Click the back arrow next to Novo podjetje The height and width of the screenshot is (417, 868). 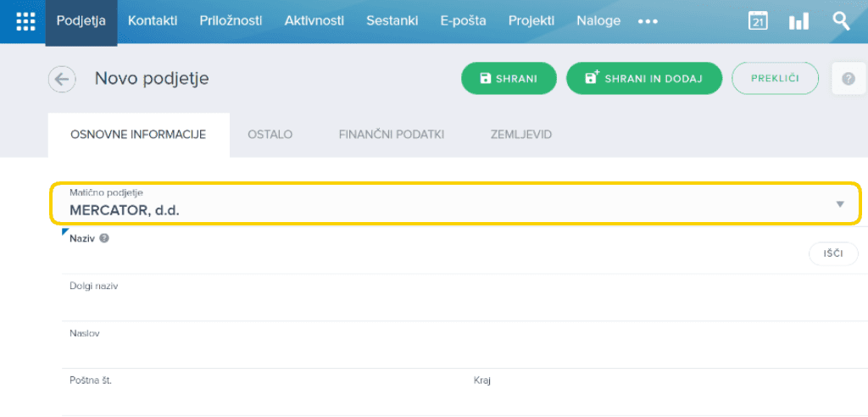[x=62, y=79]
